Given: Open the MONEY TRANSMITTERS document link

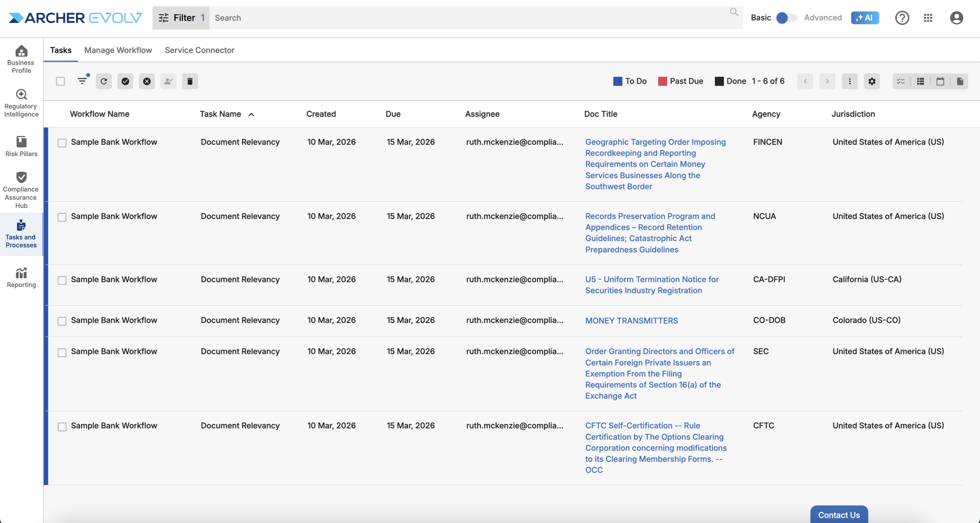Looking at the screenshot, I should click(x=631, y=321).
